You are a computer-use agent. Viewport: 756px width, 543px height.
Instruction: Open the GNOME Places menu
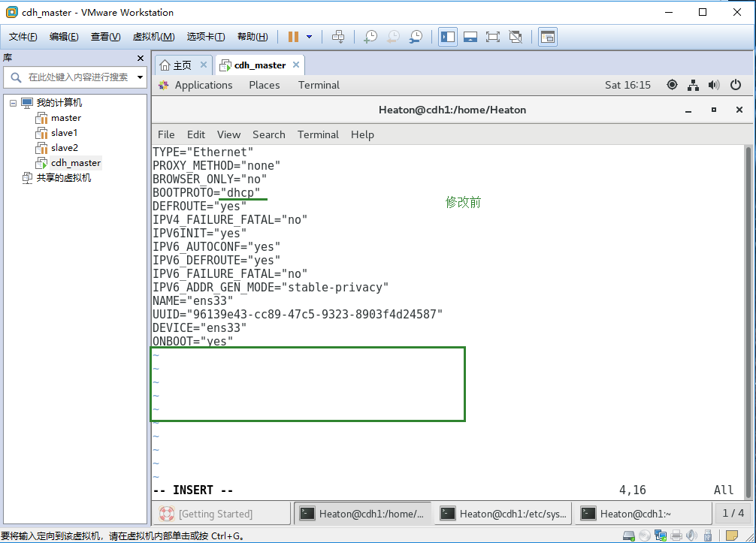click(265, 86)
